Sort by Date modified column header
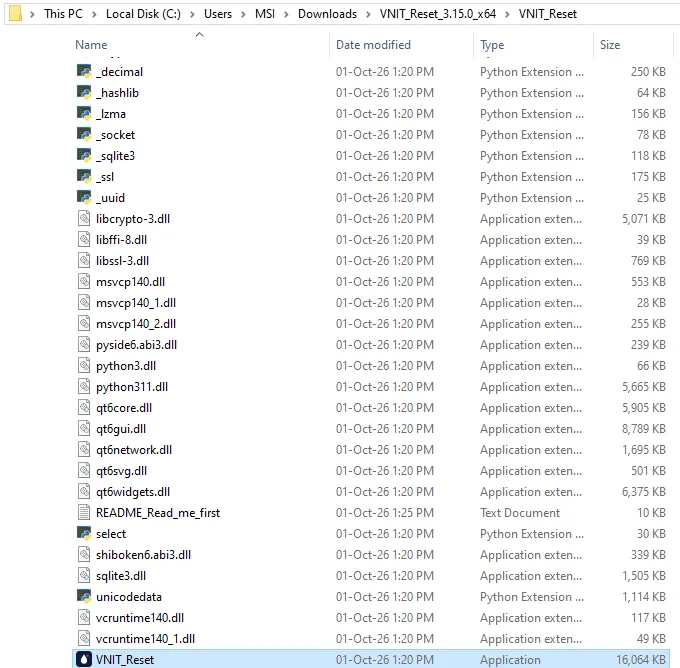This screenshot has width=680, height=668. pyautogui.click(x=373, y=45)
